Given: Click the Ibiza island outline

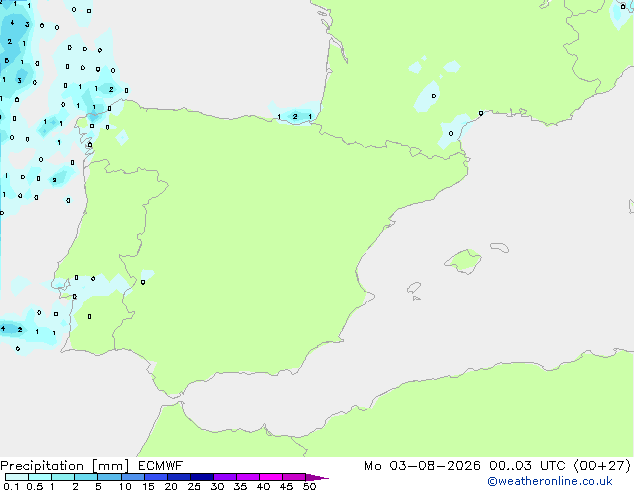Looking at the screenshot, I should click(414, 288).
